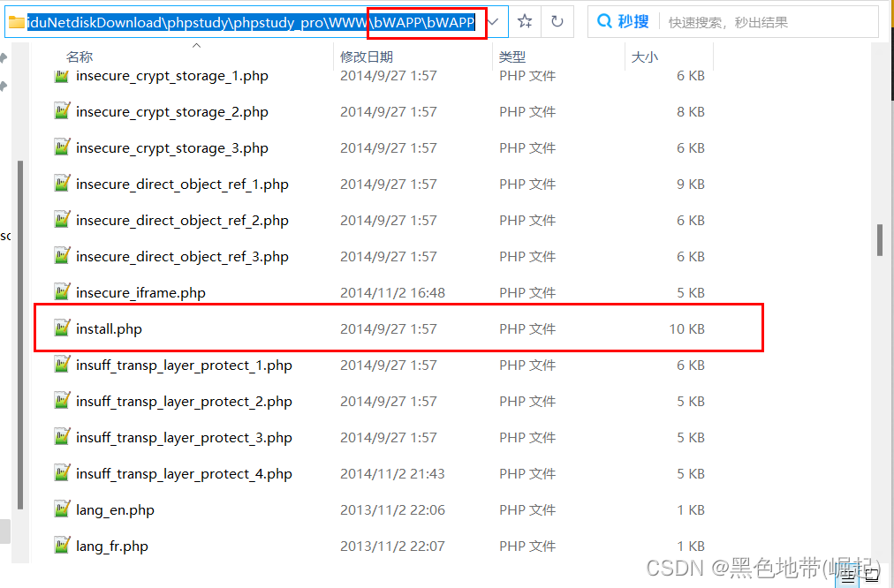Select file name lang_en.php
This screenshot has width=894, height=588.
[x=115, y=510]
